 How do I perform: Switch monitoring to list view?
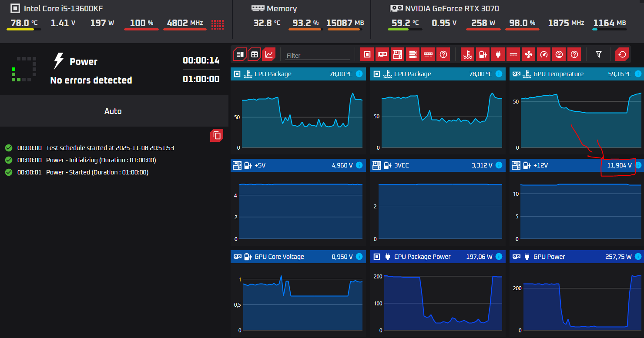point(240,54)
